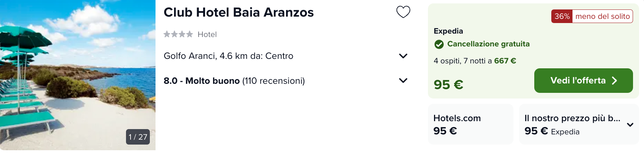Save hotel with the heart icon
This screenshot has width=644, height=154.
[x=403, y=12]
